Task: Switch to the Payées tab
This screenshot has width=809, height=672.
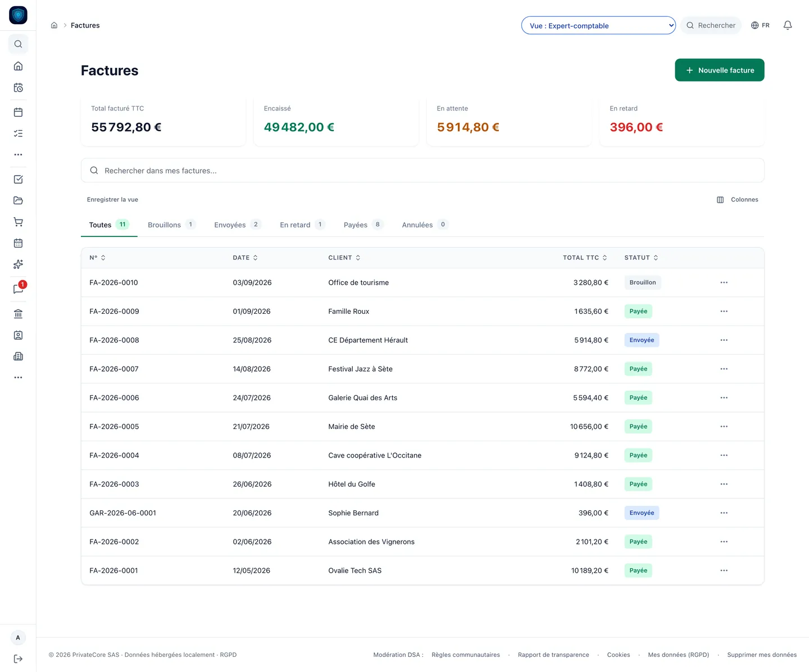Action: click(363, 225)
